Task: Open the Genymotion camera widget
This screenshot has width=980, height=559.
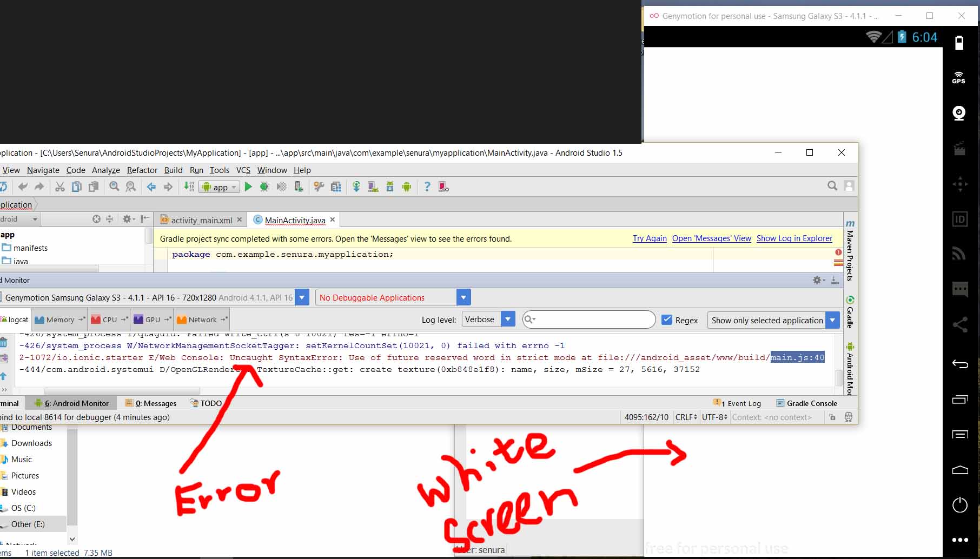Action: point(959,113)
